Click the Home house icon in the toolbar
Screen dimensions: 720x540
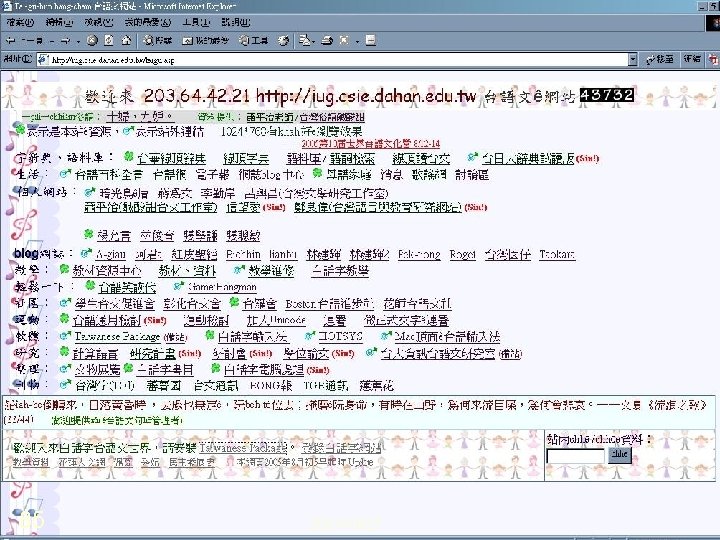pyautogui.click(x=126, y=40)
